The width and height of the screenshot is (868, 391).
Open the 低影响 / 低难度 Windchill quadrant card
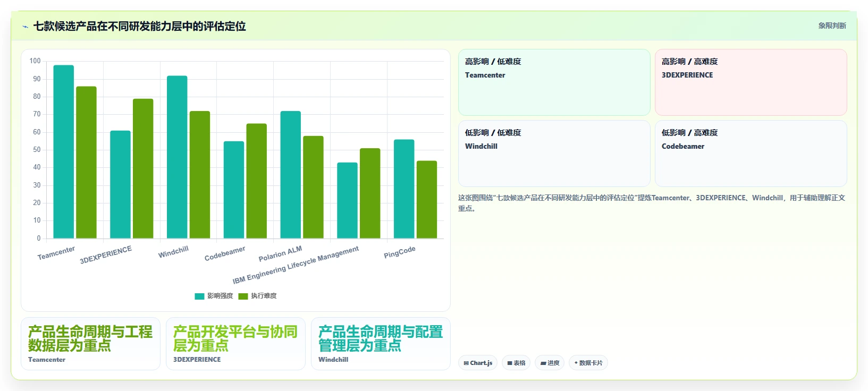point(554,154)
